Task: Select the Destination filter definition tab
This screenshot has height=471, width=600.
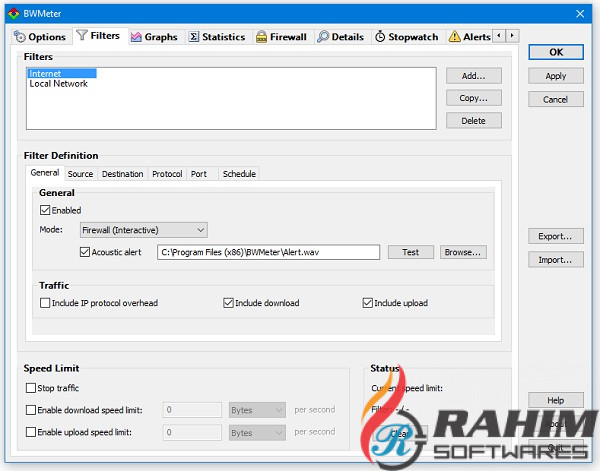Action: click(x=122, y=174)
